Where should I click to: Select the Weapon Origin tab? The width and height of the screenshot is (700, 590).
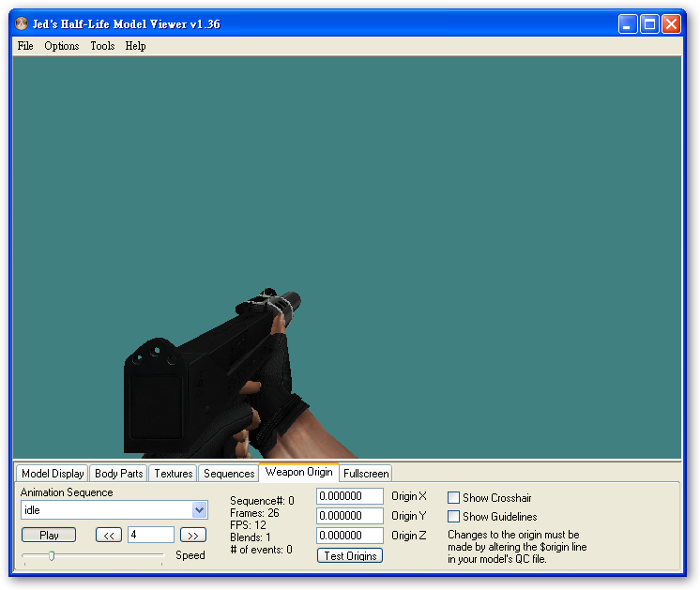pyautogui.click(x=298, y=472)
